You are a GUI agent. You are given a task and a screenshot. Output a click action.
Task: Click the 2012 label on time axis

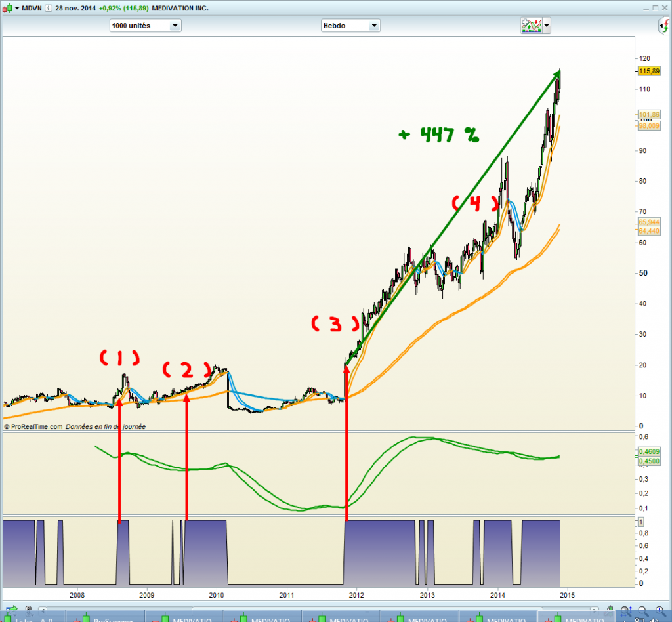(x=356, y=595)
